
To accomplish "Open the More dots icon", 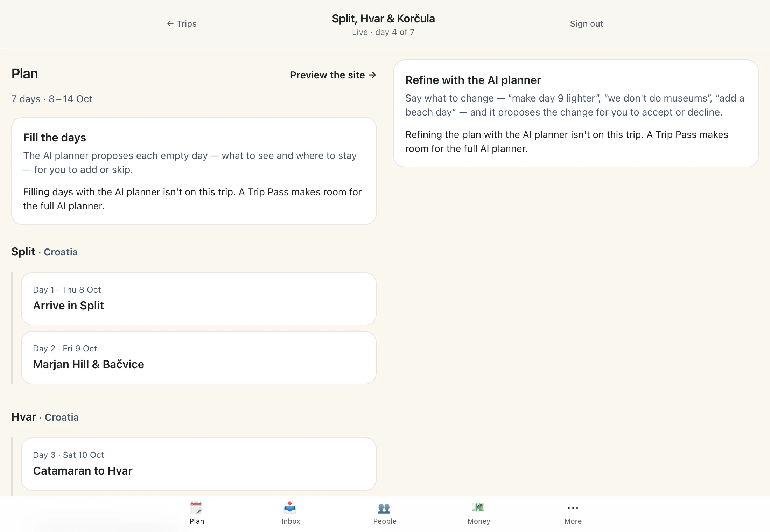I will click(573, 508).
